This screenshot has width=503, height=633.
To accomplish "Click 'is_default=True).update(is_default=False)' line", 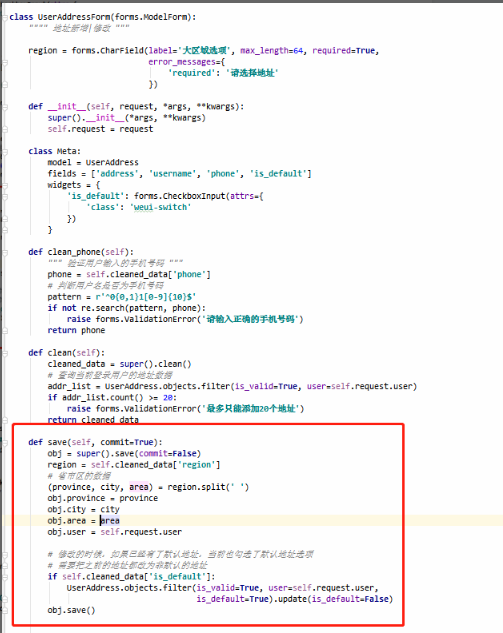I will click(295, 599).
